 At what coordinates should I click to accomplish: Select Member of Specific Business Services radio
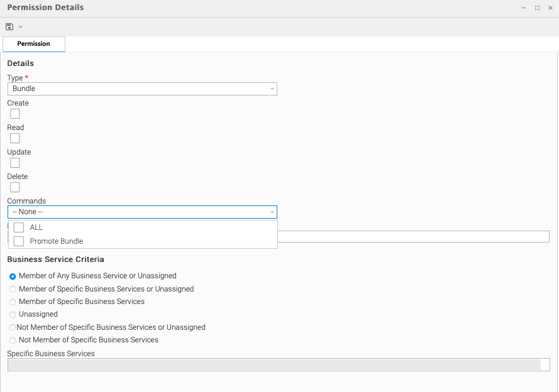coord(13,302)
